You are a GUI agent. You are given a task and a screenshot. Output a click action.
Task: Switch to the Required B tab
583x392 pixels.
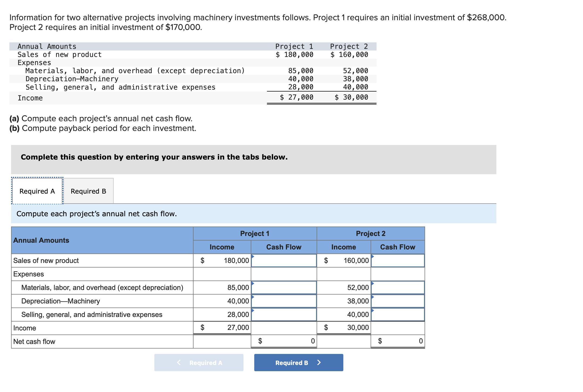tap(88, 191)
